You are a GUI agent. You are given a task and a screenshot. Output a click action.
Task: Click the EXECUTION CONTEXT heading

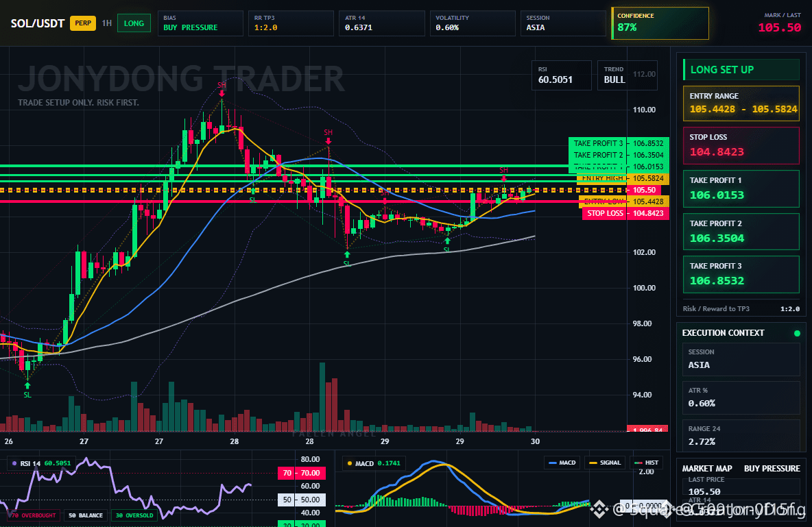(x=723, y=333)
